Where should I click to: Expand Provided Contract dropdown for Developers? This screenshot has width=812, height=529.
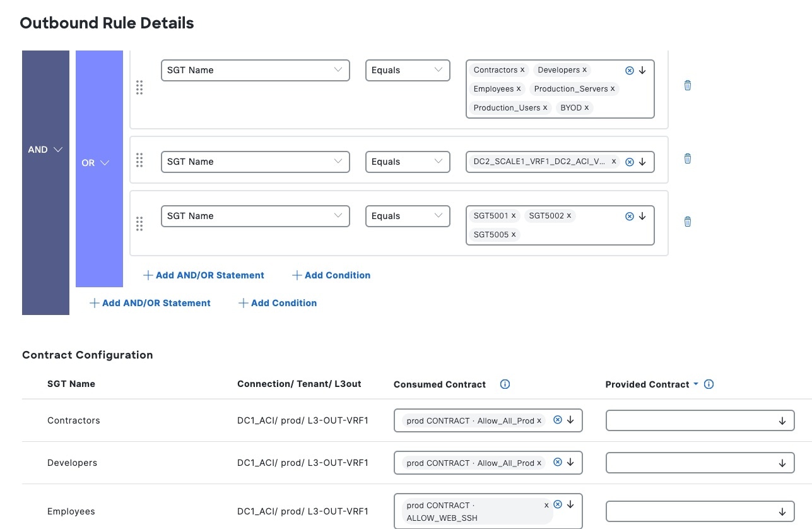[x=782, y=463]
